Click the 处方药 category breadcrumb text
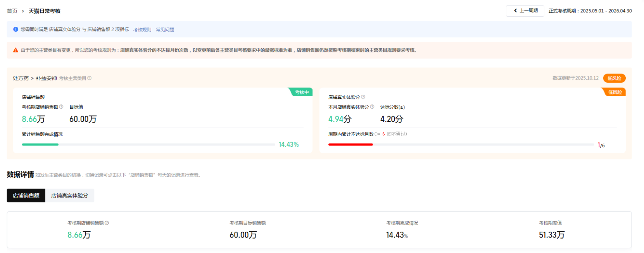The height and width of the screenshot is (253, 644). tap(21, 78)
